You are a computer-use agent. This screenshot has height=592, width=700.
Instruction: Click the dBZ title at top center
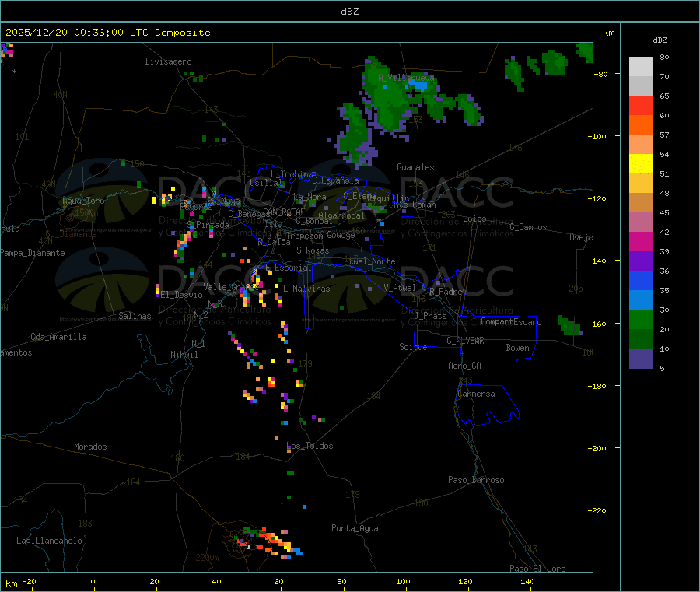(349, 12)
